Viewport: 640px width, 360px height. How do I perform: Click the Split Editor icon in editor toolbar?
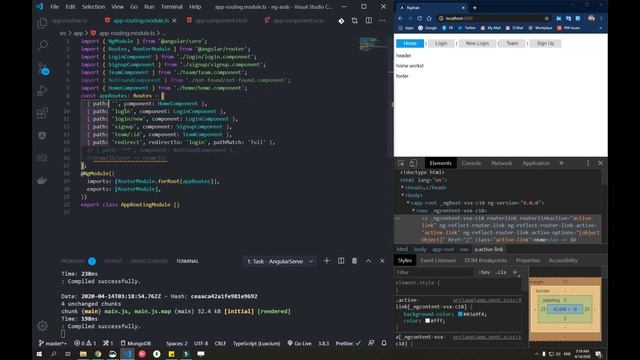369,20
